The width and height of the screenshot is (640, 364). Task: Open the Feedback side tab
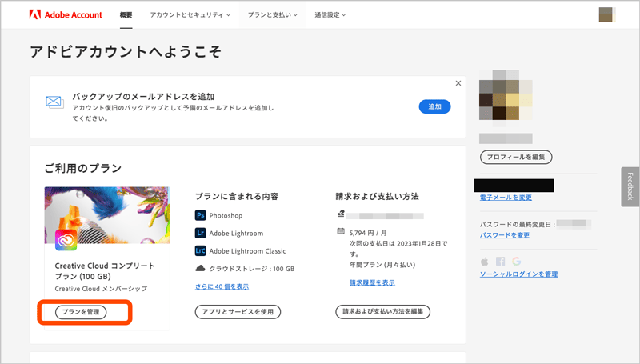point(630,186)
